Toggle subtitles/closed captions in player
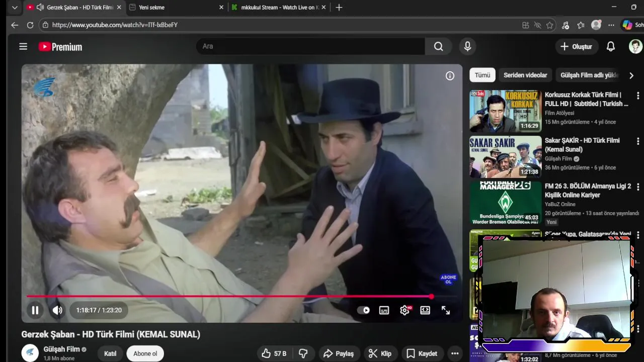This screenshot has width=644, height=362. point(384,310)
